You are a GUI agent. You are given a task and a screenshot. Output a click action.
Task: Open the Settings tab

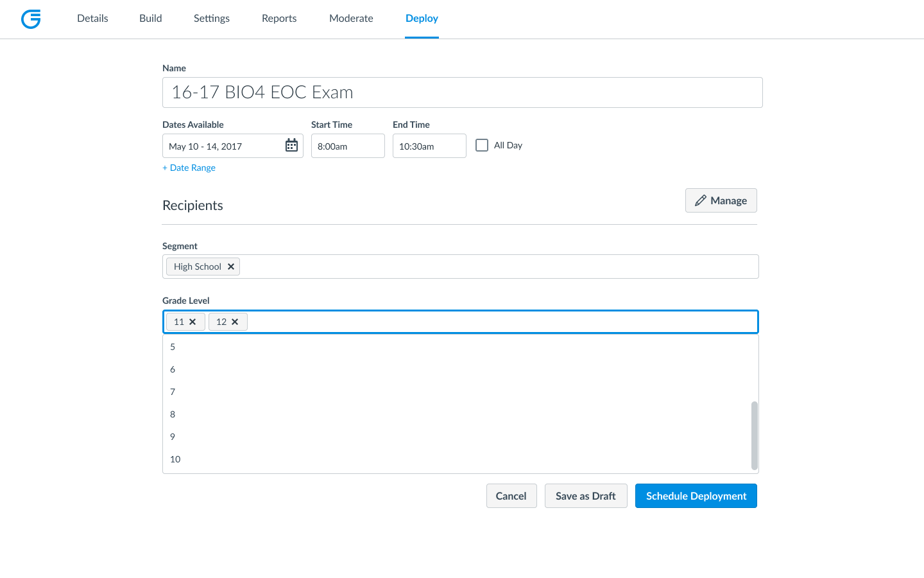coord(212,19)
